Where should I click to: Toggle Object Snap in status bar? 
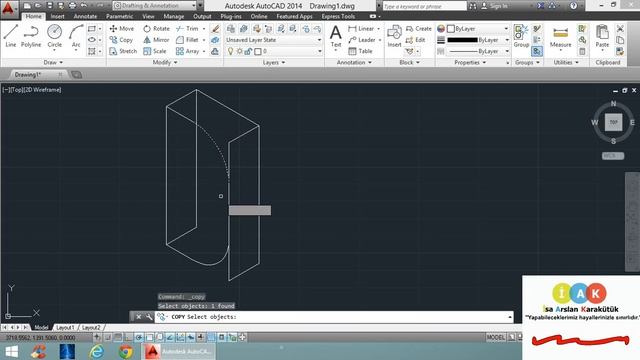(149, 337)
